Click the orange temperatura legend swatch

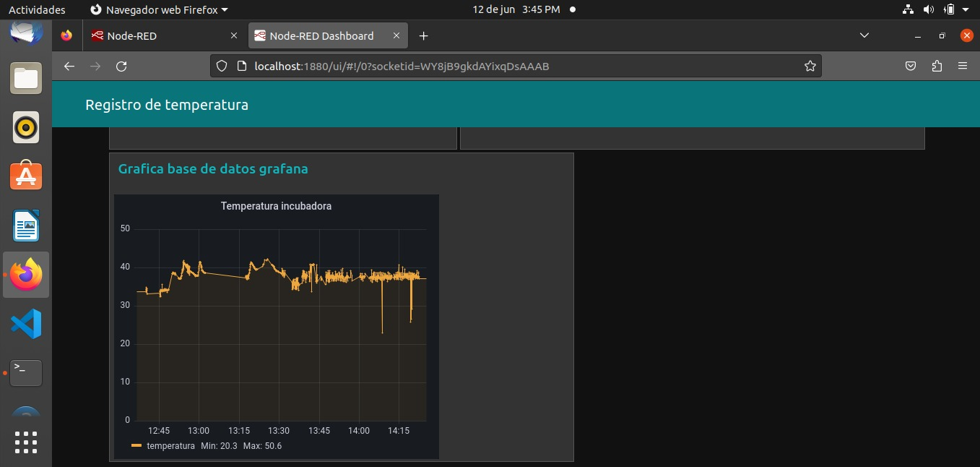(136, 446)
